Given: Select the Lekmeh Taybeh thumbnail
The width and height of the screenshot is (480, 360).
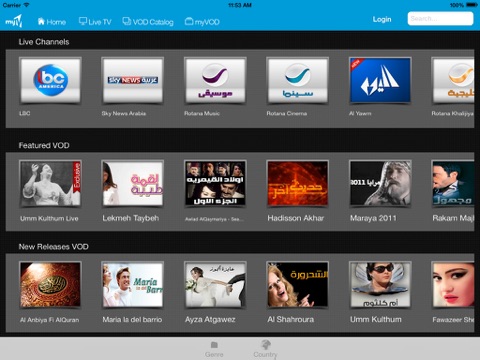Looking at the screenshot, I should click(133, 183).
